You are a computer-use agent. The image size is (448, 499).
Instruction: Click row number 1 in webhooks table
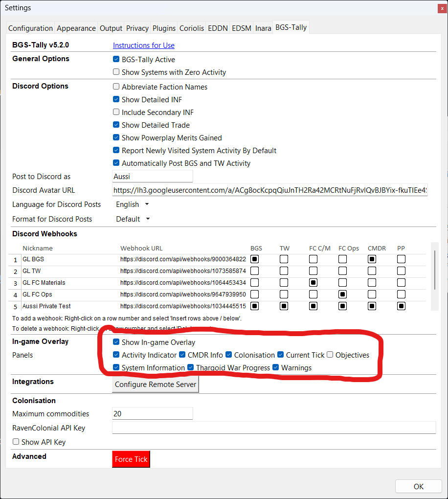click(x=15, y=260)
